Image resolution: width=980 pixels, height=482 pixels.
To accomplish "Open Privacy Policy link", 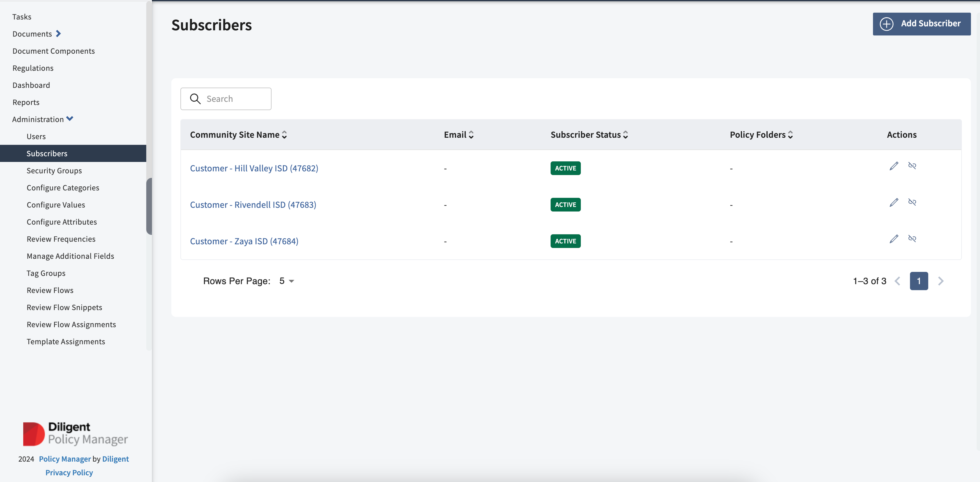I will tap(69, 473).
